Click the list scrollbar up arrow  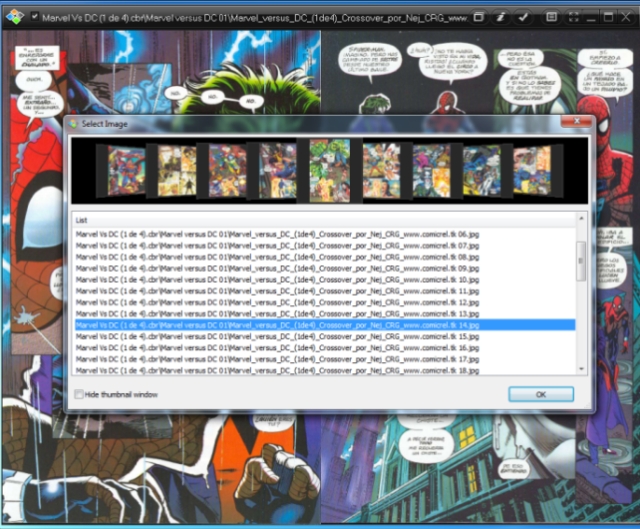[x=581, y=219]
